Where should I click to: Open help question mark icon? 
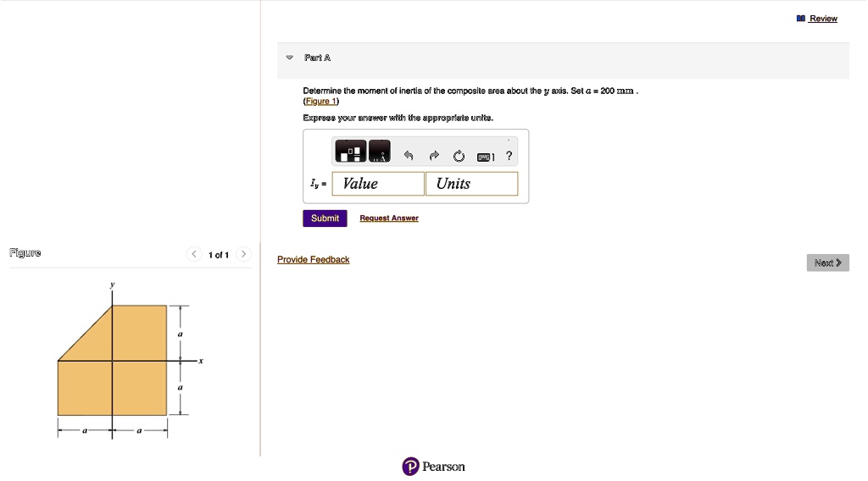pyautogui.click(x=509, y=156)
